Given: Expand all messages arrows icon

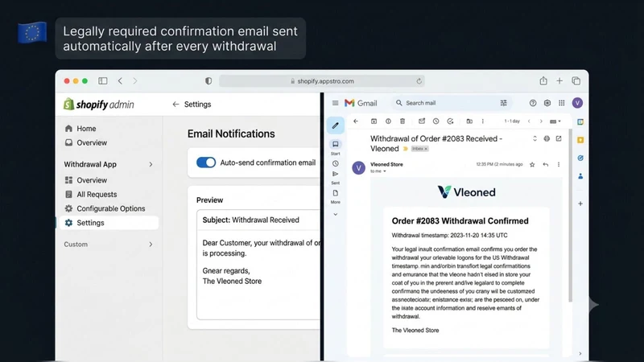Looking at the screenshot, I should pos(535,138).
